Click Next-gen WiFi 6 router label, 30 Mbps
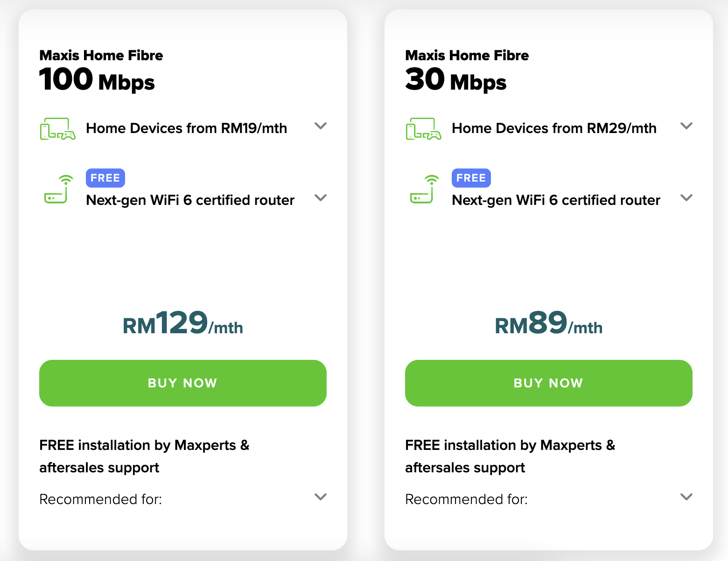This screenshot has width=728, height=561. (x=556, y=200)
